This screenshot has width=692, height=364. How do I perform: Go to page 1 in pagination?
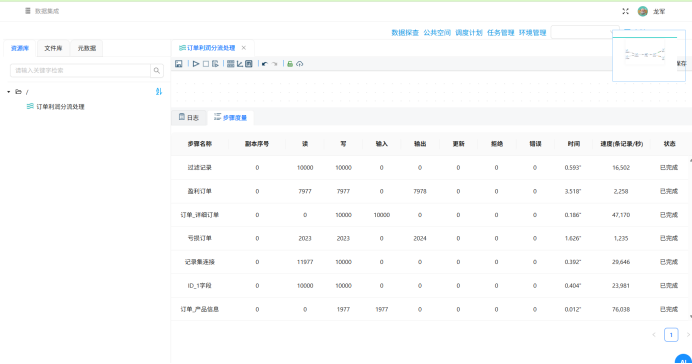(x=671, y=335)
